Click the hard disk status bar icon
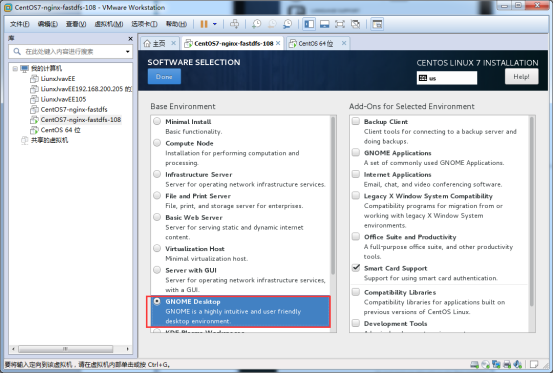The image size is (553, 373). [475, 365]
